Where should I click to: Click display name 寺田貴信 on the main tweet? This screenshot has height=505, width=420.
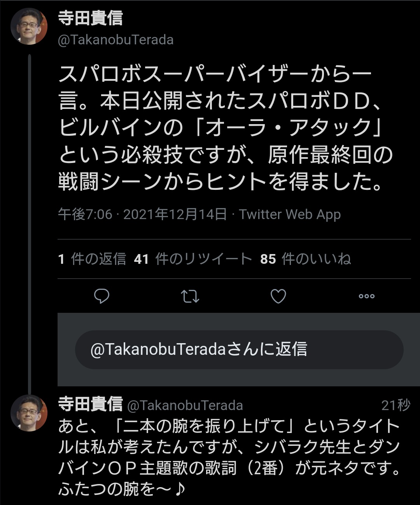point(91,18)
